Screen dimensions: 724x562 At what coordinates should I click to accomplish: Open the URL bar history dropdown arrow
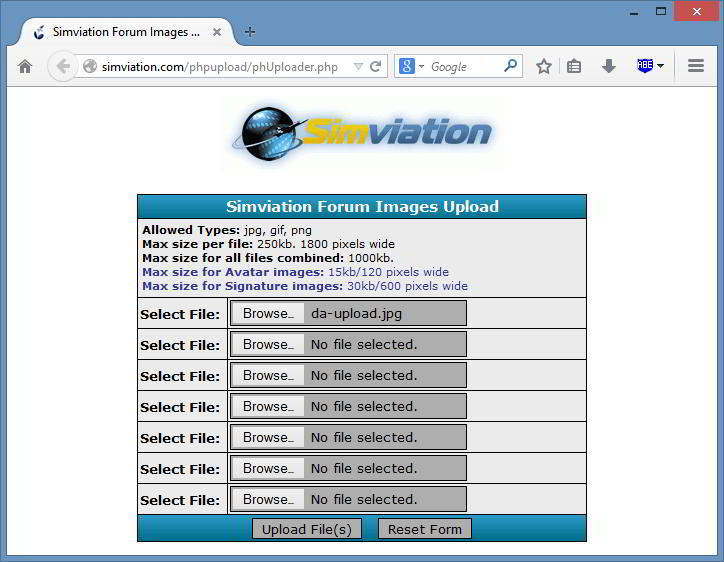coord(358,67)
